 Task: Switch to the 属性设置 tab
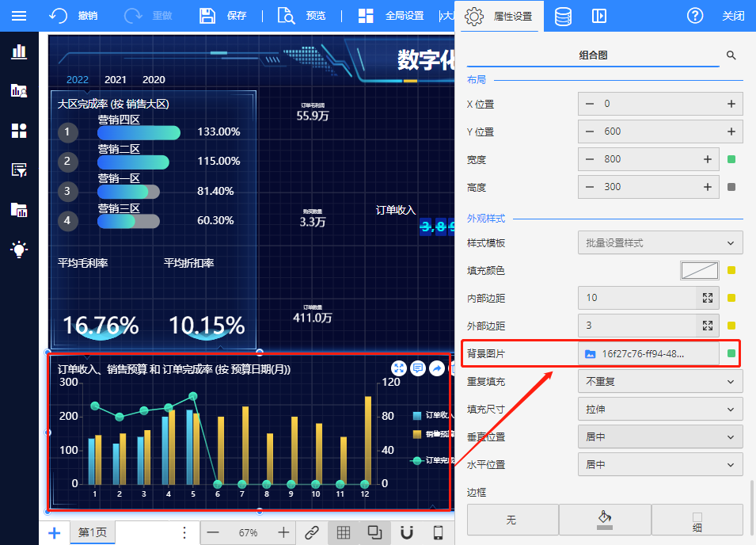499,16
